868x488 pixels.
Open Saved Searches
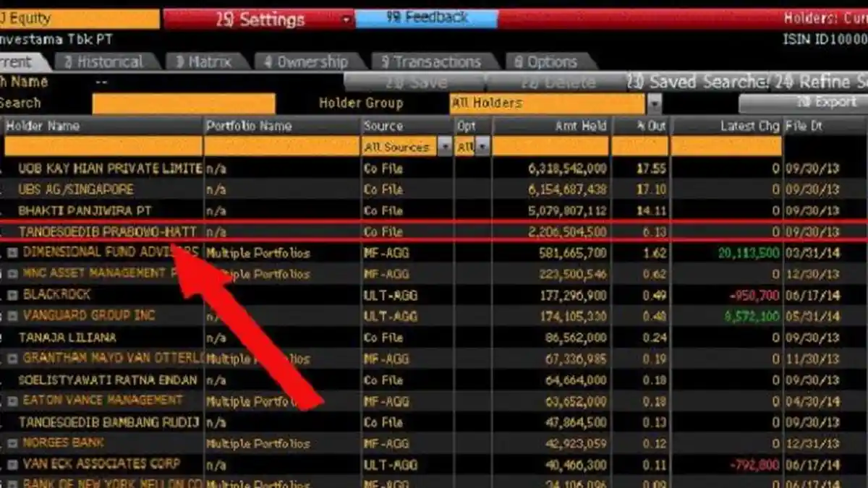pos(697,82)
